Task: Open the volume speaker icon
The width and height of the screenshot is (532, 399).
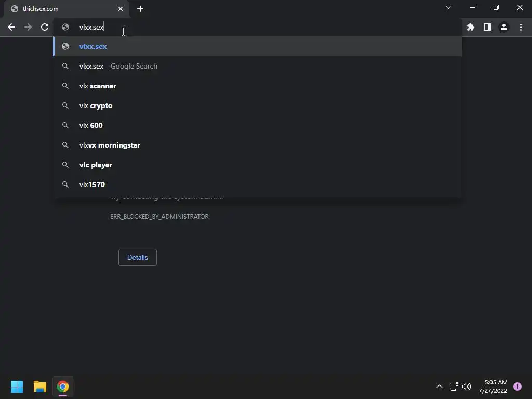Action: pyautogui.click(x=467, y=387)
